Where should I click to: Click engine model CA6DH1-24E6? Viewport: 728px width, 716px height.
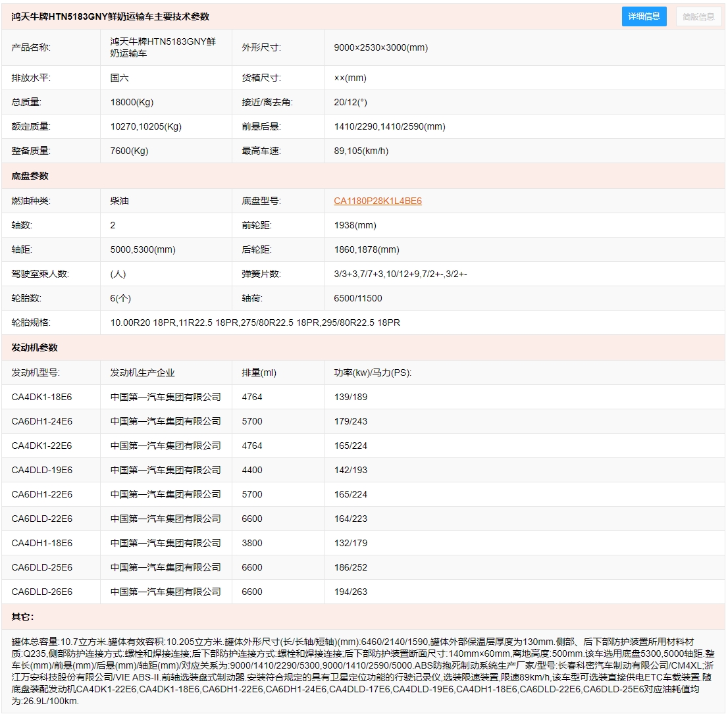[41, 421]
